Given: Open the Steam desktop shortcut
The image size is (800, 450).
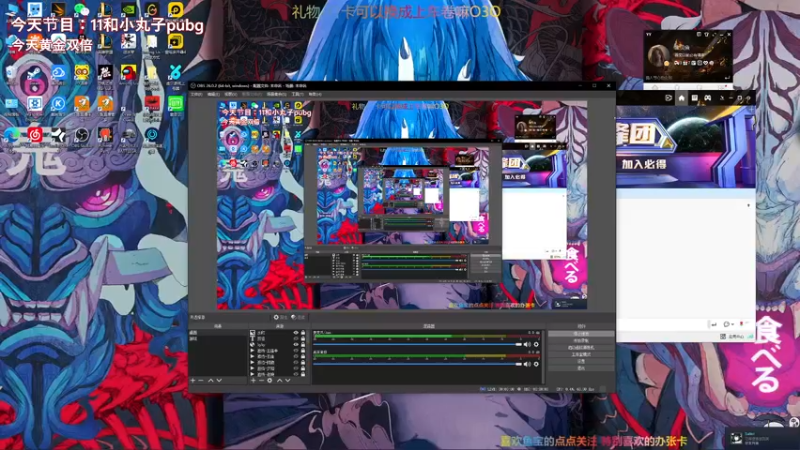Looking at the screenshot, I should coord(34,73).
